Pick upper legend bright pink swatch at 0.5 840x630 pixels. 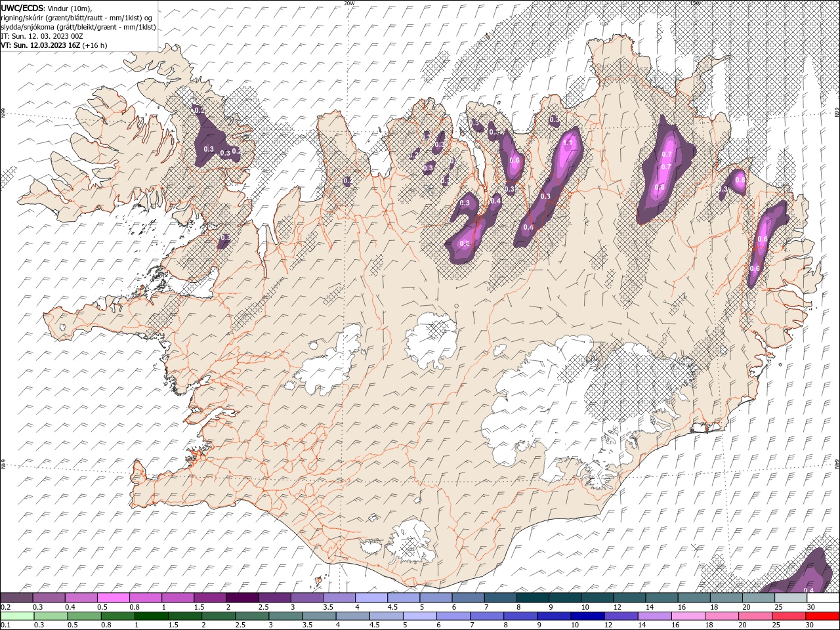[113, 598]
